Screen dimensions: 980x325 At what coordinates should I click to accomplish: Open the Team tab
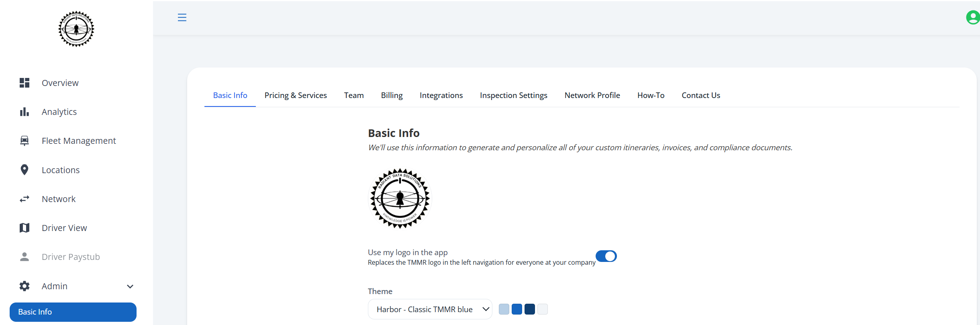(x=354, y=96)
